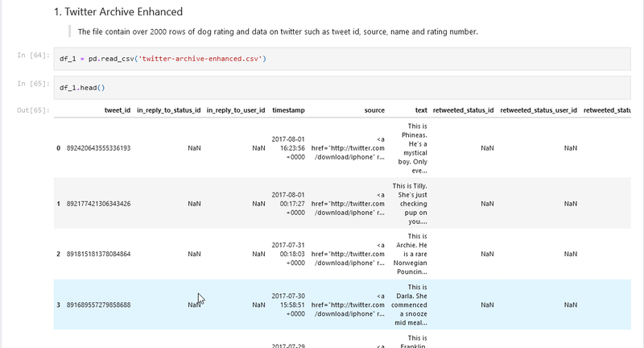Viewport: 644px width, 348px height.
Task: Click the timestamp column header
Action: point(288,110)
